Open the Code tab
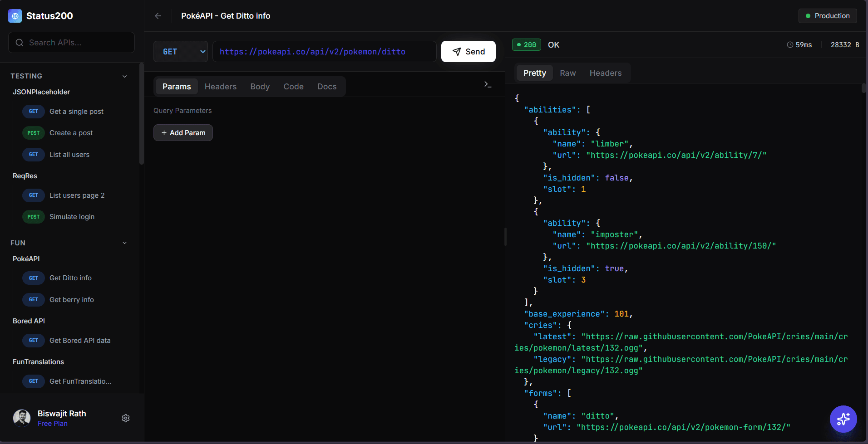This screenshot has height=444, width=868. point(294,87)
